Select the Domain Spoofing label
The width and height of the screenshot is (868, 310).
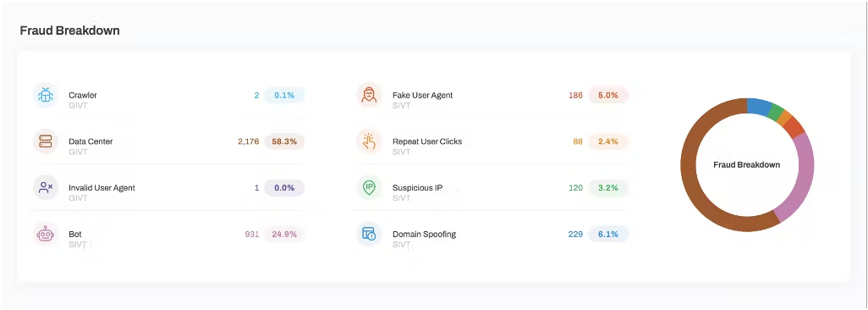(x=424, y=234)
